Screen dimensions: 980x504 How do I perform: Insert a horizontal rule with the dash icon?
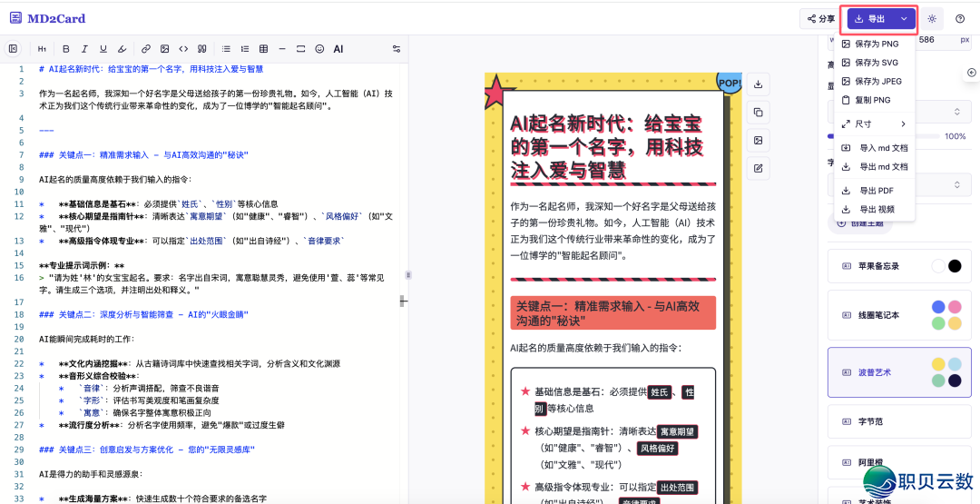282,49
